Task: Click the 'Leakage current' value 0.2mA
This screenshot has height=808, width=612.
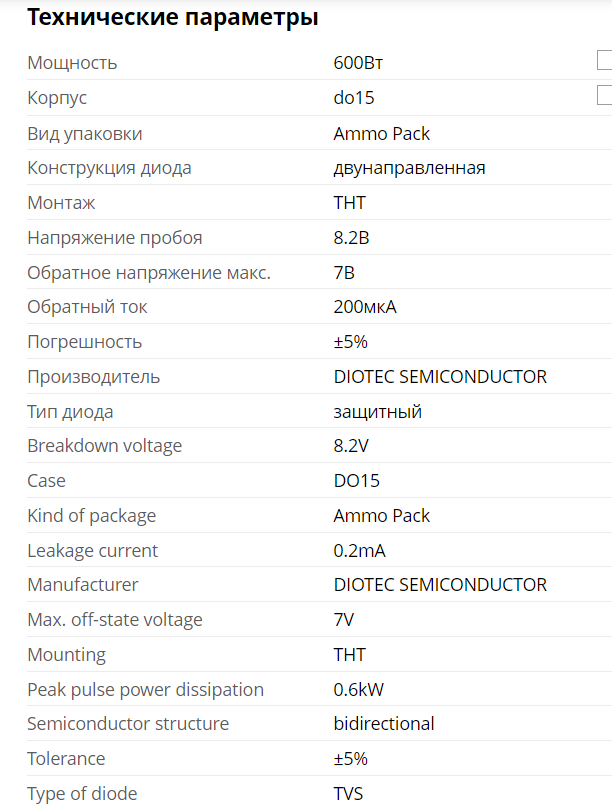Action: point(359,551)
